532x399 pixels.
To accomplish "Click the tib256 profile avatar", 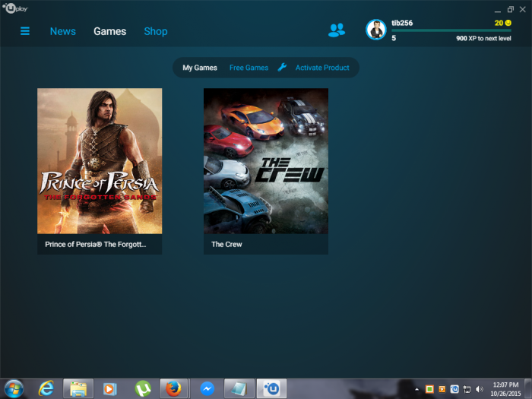I will pyautogui.click(x=376, y=30).
